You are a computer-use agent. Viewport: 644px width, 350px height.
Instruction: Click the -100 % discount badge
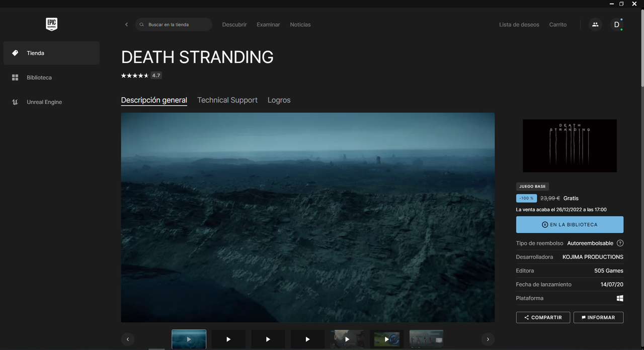tap(526, 198)
